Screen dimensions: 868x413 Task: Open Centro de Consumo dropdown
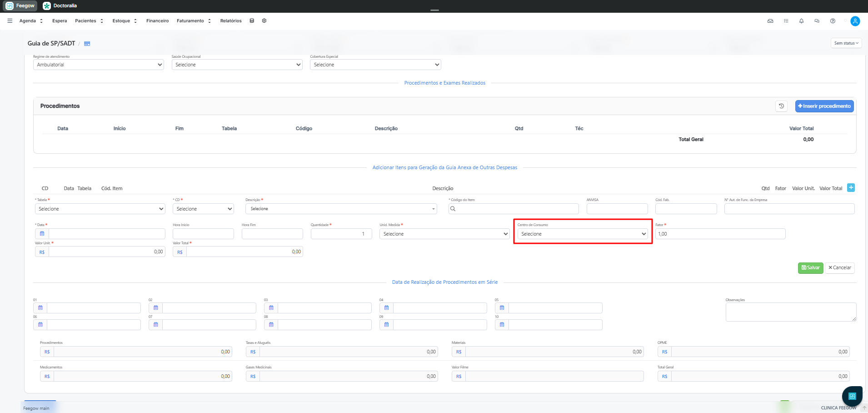click(x=583, y=234)
